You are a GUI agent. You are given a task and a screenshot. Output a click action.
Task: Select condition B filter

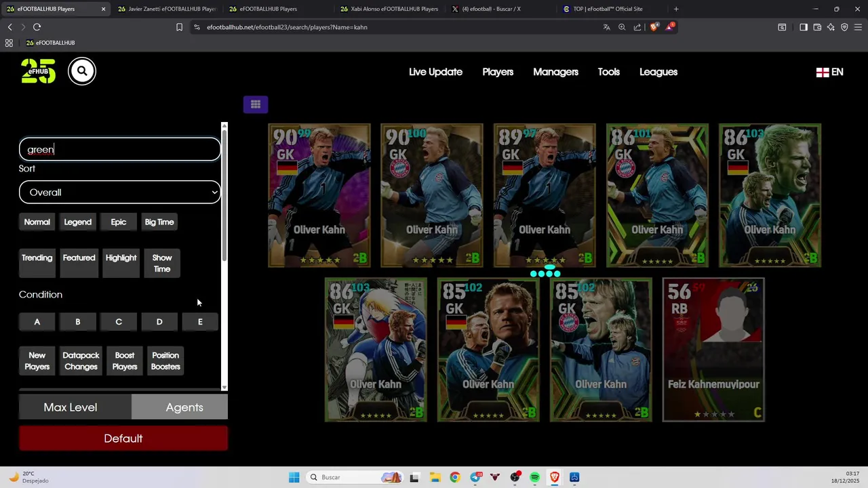[77, 322]
